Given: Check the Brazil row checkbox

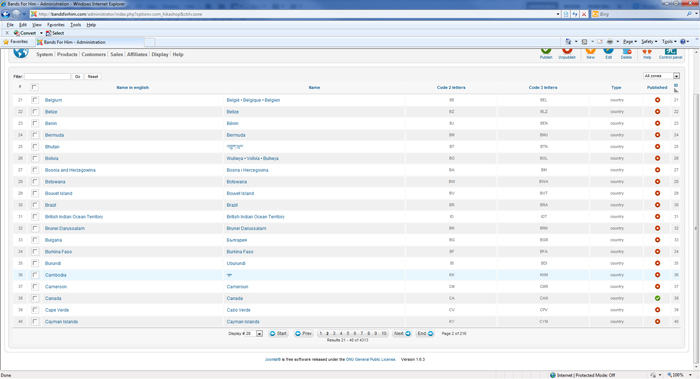Looking at the screenshot, I should point(35,205).
